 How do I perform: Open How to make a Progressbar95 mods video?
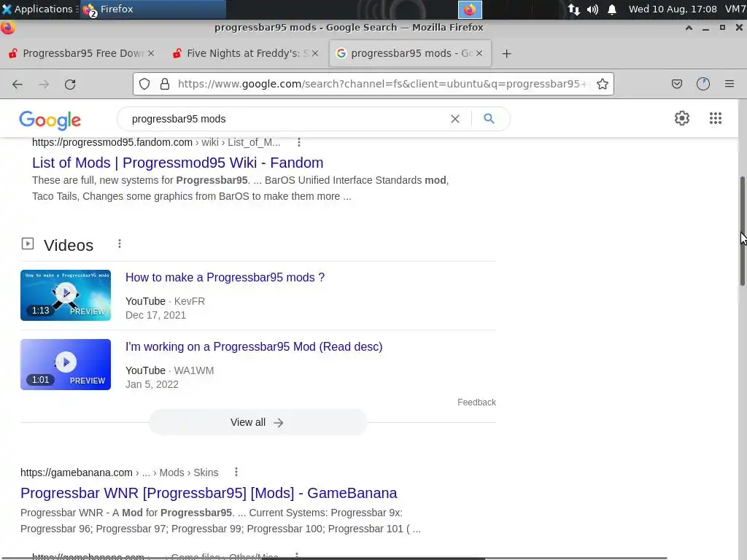pyautogui.click(x=225, y=278)
